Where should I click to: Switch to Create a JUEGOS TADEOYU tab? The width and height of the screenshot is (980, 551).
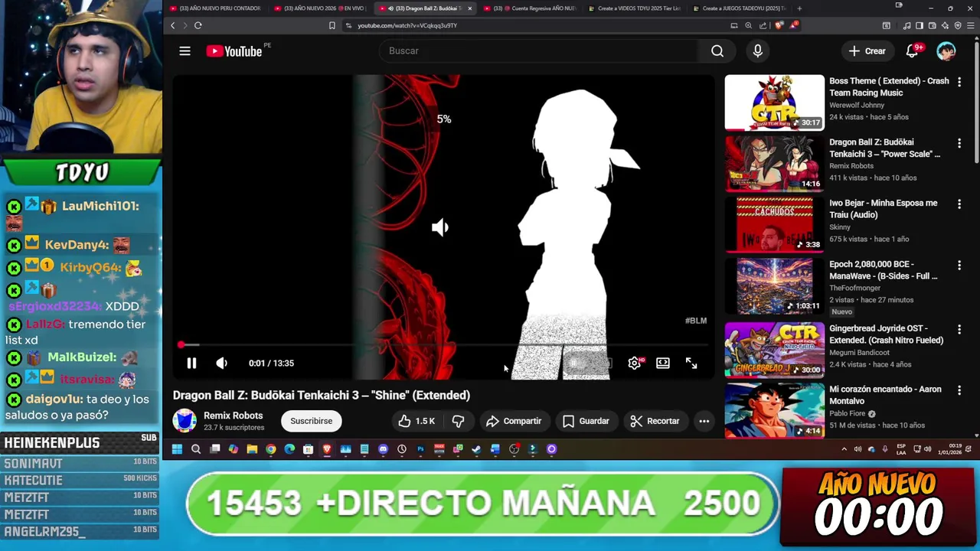tap(740, 8)
